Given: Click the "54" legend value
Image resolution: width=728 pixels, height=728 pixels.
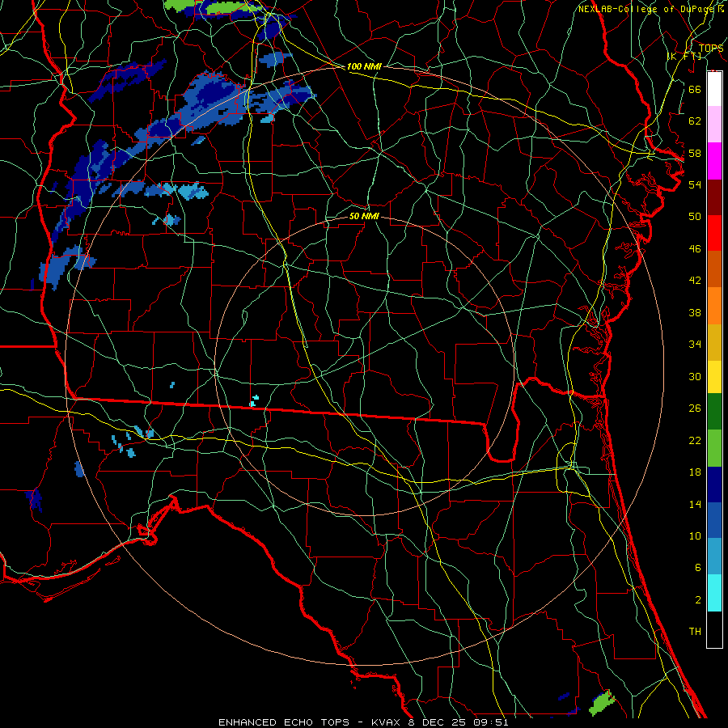Looking at the screenshot, I should pyautogui.click(x=695, y=184).
